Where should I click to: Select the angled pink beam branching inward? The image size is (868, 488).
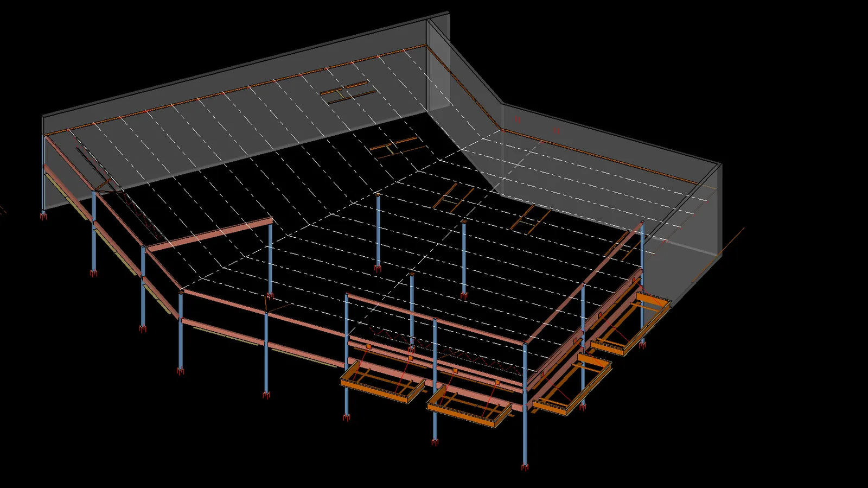click(209, 235)
